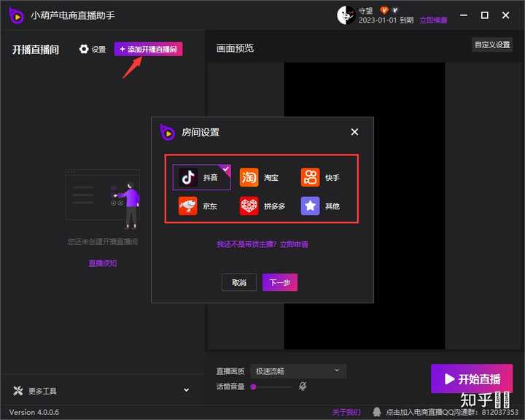
Task: Start streaming with 开始直播 button
Action: pos(472,378)
